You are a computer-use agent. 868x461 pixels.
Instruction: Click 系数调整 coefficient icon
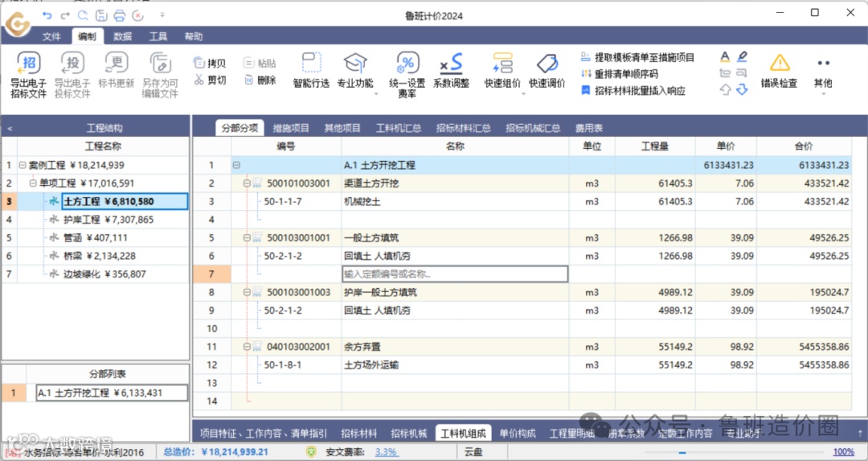451,63
